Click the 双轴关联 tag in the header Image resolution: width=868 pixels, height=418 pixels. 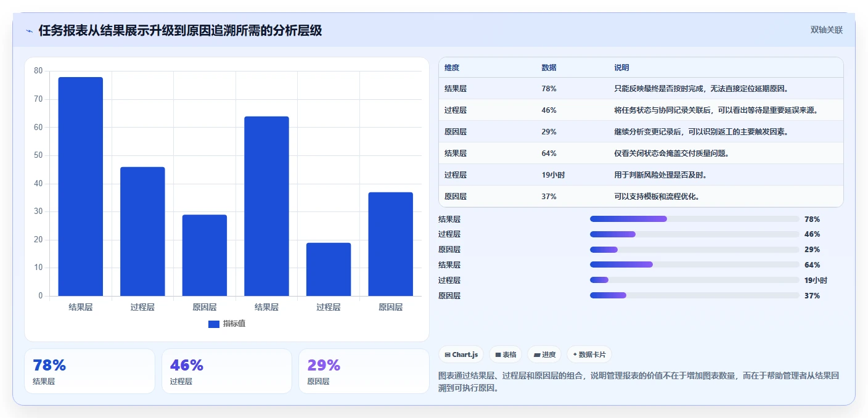pyautogui.click(x=826, y=30)
